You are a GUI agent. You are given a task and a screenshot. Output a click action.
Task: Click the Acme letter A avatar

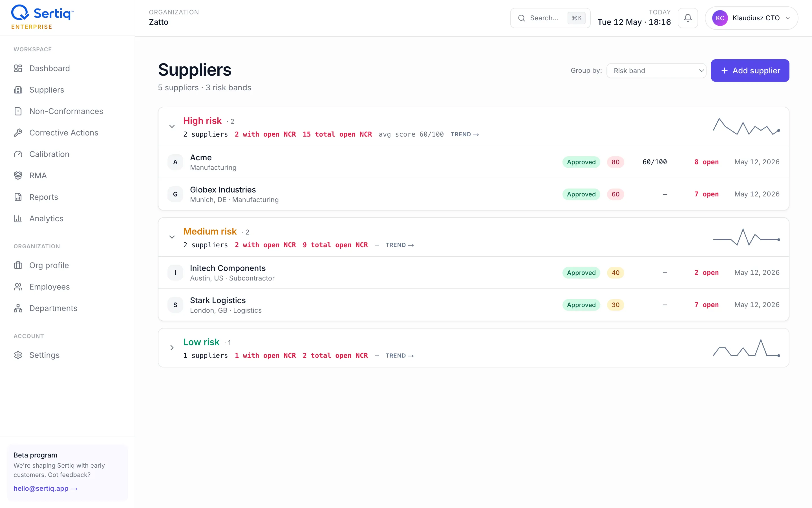(175, 162)
